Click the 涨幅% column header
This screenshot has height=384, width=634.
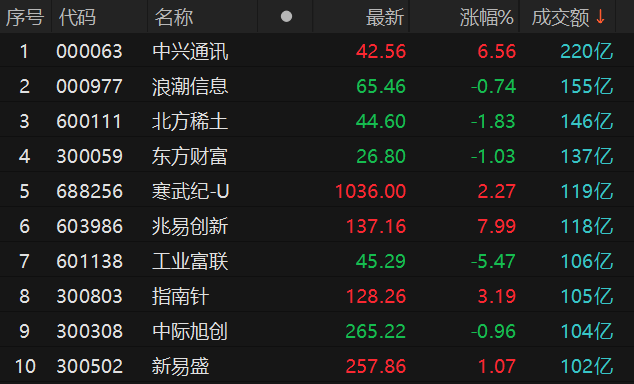[486, 17]
